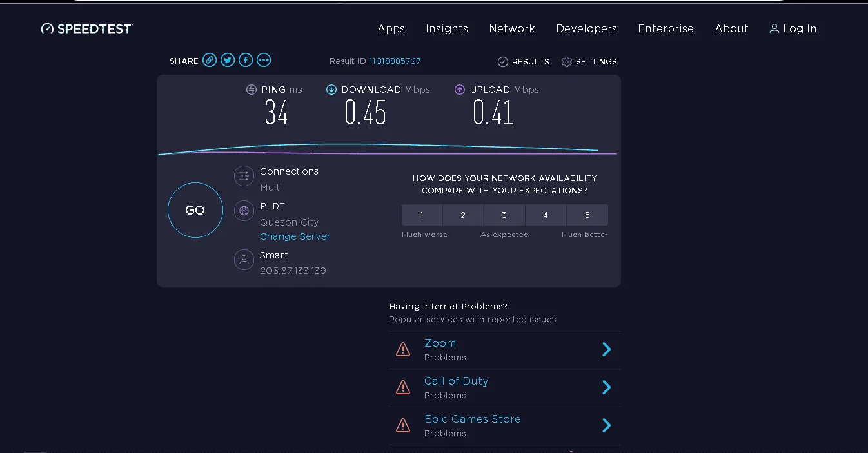The width and height of the screenshot is (868, 453).
Task: Rate network availability as 1
Action: 422,215
